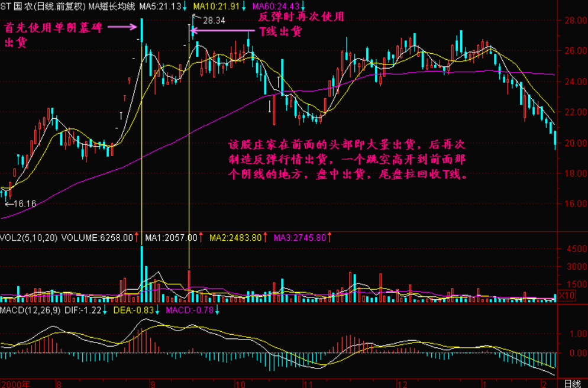Image resolution: width=588 pixels, height=388 pixels.
Task: Click the red up arrow after VOLUME:6258.00
Action: [x=137, y=238]
